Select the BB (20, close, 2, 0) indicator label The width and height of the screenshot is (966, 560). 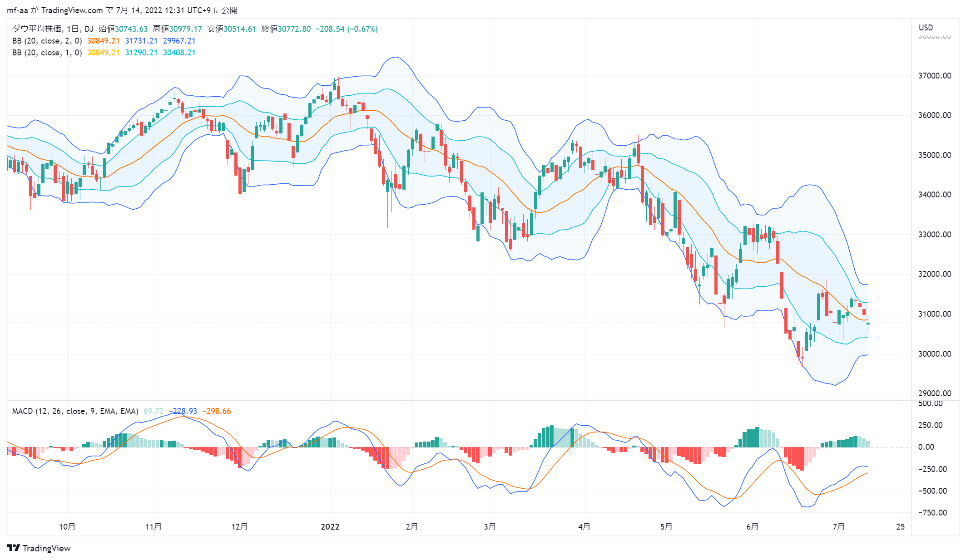pyautogui.click(x=47, y=41)
